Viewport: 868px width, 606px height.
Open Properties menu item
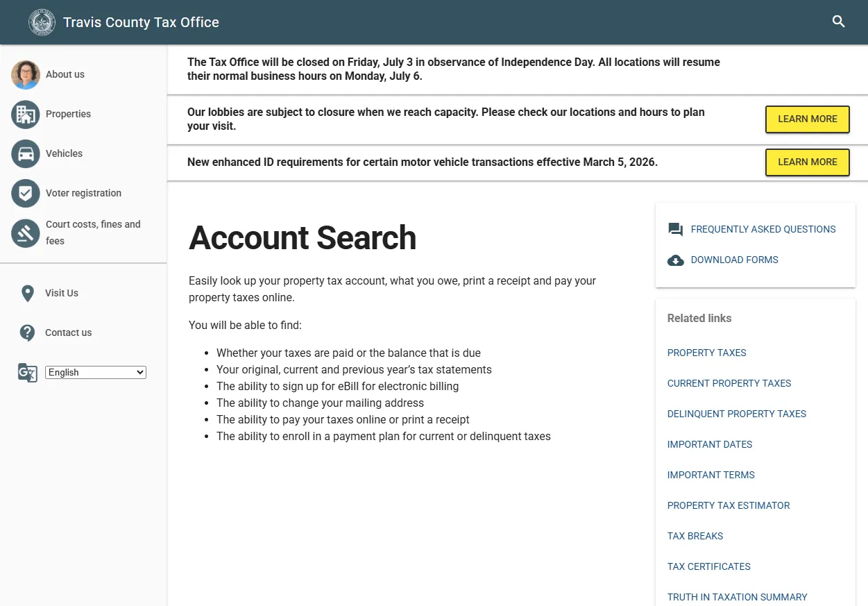(x=68, y=114)
